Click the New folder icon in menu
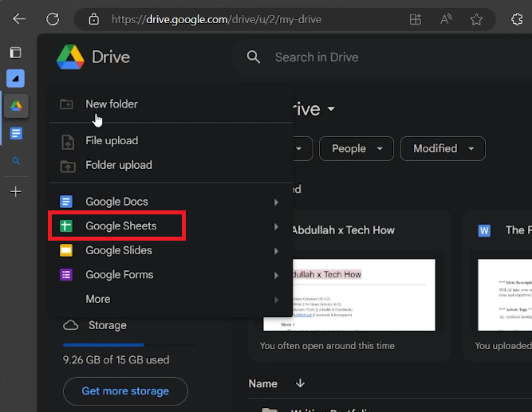Screen dimensions: 532x412 pyautogui.click(x=67, y=104)
